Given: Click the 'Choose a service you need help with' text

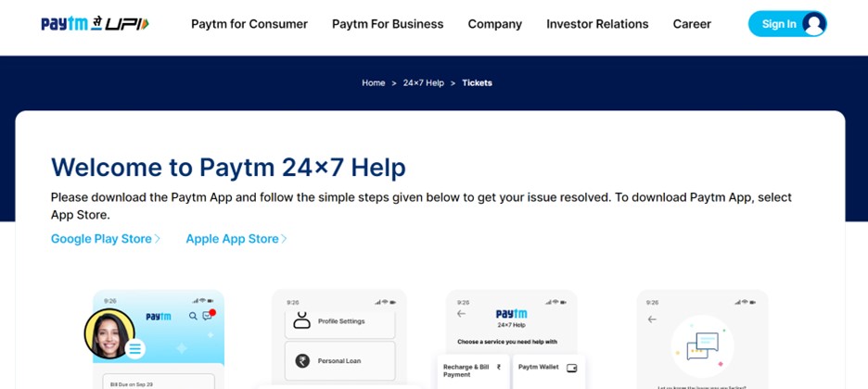Looking at the screenshot, I should [x=507, y=342].
